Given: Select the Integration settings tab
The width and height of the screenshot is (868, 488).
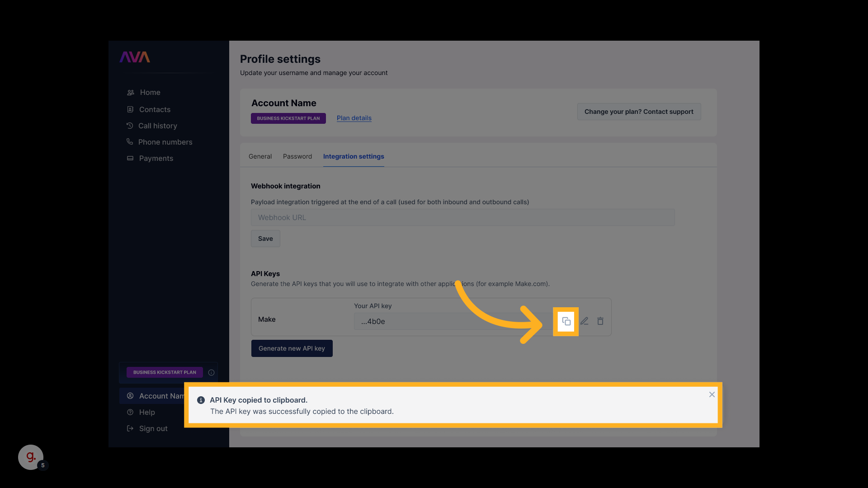Looking at the screenshot, I should point(354,156).
